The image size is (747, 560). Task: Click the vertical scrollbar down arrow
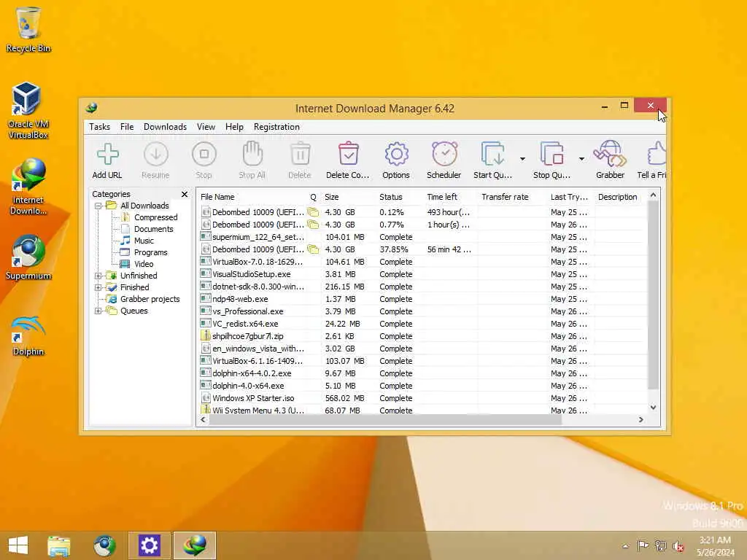click(x=654, y=408)
